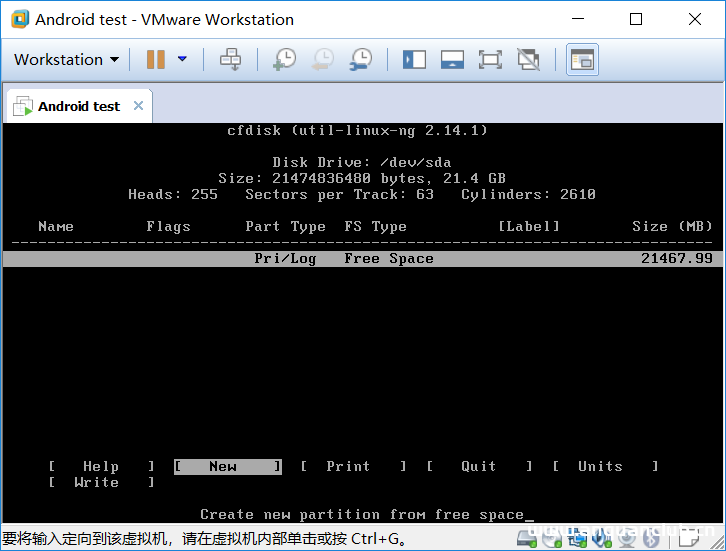726x551 pixels.
Task: Click the 21467.99 size value
Action: [x=677, y=258]
